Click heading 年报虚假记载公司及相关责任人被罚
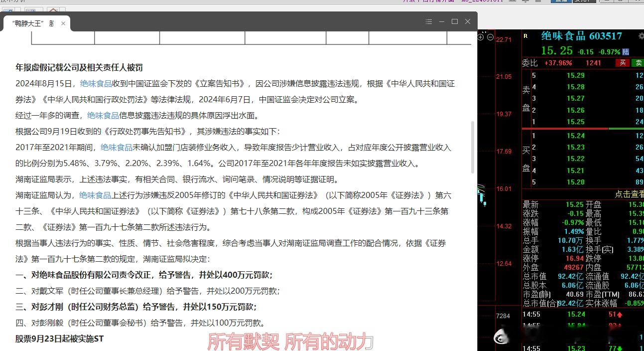The height and width of the screenshot is (351, 644). 79,67
